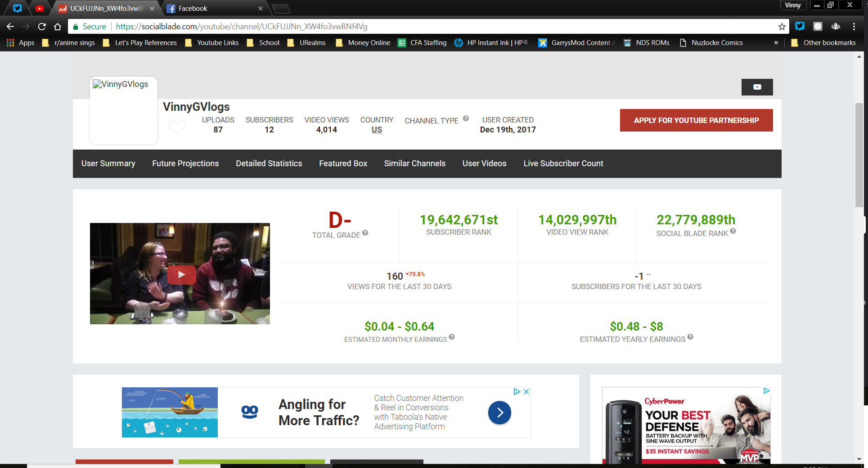This screenshot has width=868, height=468.
Task: Open the GarrysMod Content bookmark
Action: pyautogui.click(x=577, y=43)
